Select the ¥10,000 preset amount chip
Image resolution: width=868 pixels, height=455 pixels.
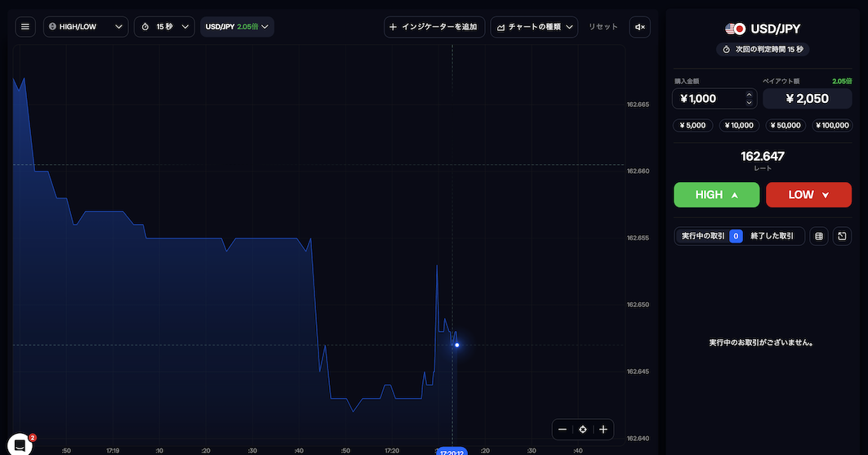tap(739, 126)
